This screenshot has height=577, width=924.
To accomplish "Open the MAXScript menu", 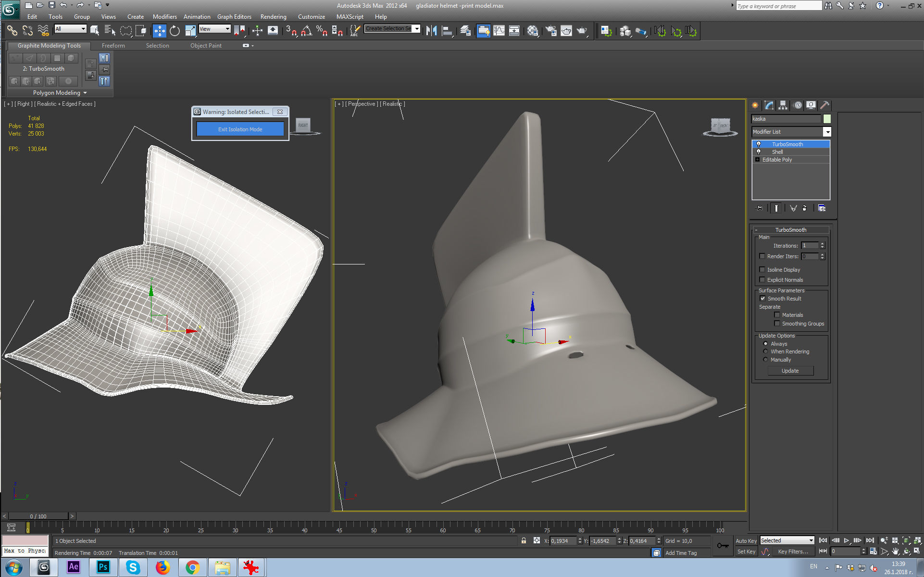I will [x=350, y=16].
